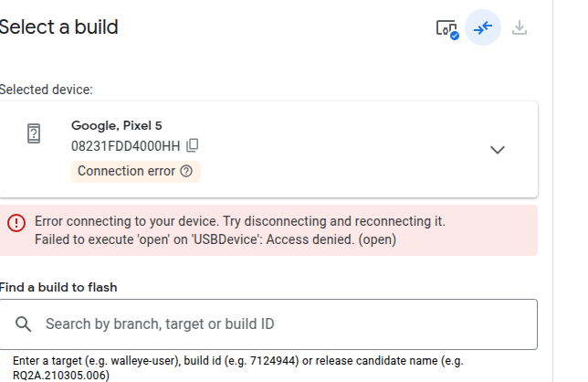Click the connected devices icon with checkmark
Image resolution: width=588 pixels, height=382 pixels.
446,28
